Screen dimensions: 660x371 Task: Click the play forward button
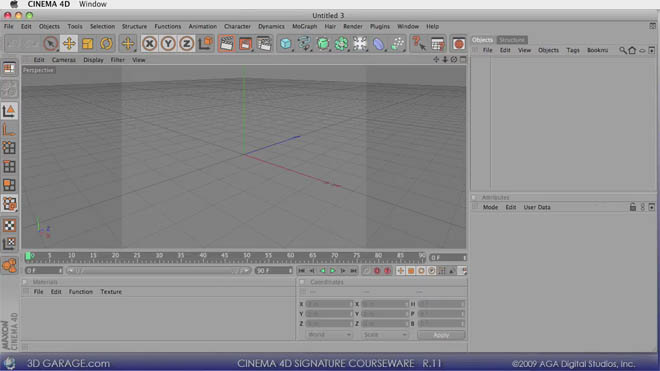tap(333, 271)
